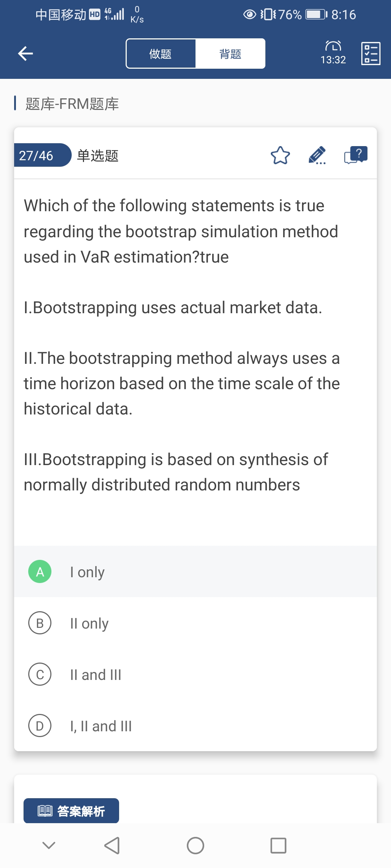The width and height of the screenshot is (391, 868).
Task: Switch to the 做题 tab
Action: click(161, 54)
